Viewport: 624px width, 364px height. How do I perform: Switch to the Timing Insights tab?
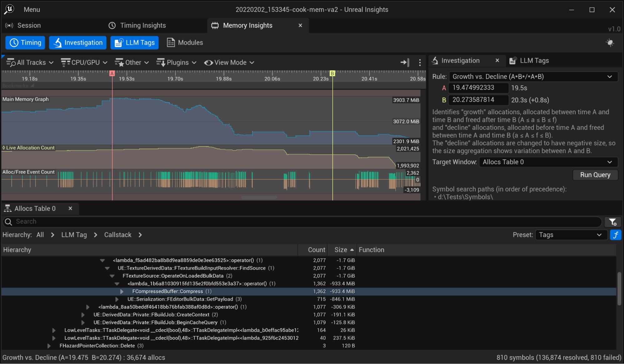(x=138, y=25)
